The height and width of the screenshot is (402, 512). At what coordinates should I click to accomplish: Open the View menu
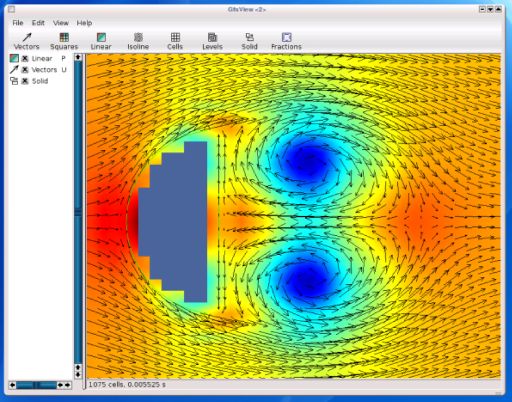[x=61, y=23]
